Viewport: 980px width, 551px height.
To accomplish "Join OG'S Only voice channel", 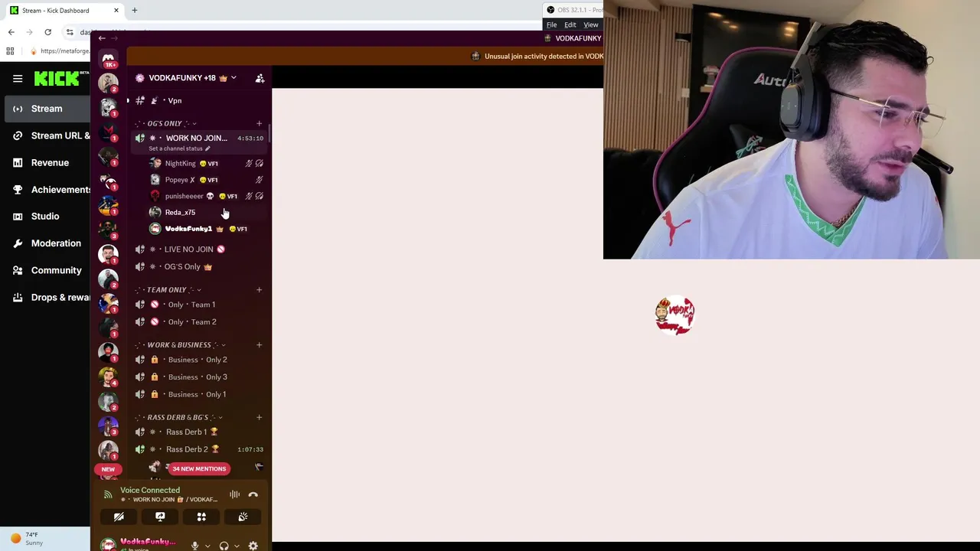I will [x=198, y=267].
